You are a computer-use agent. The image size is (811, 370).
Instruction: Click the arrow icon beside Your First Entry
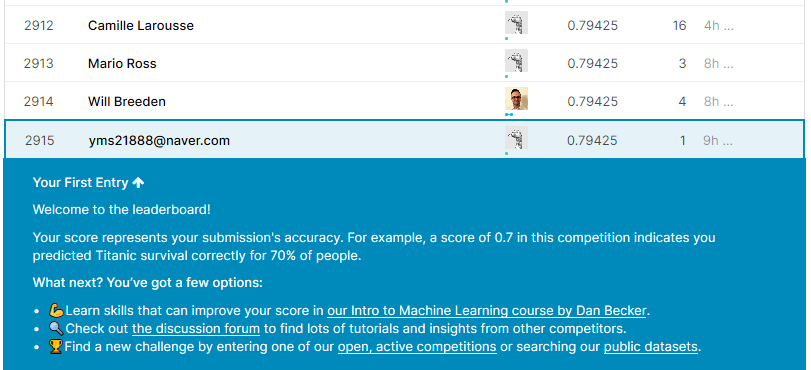(x=138, y=183)
